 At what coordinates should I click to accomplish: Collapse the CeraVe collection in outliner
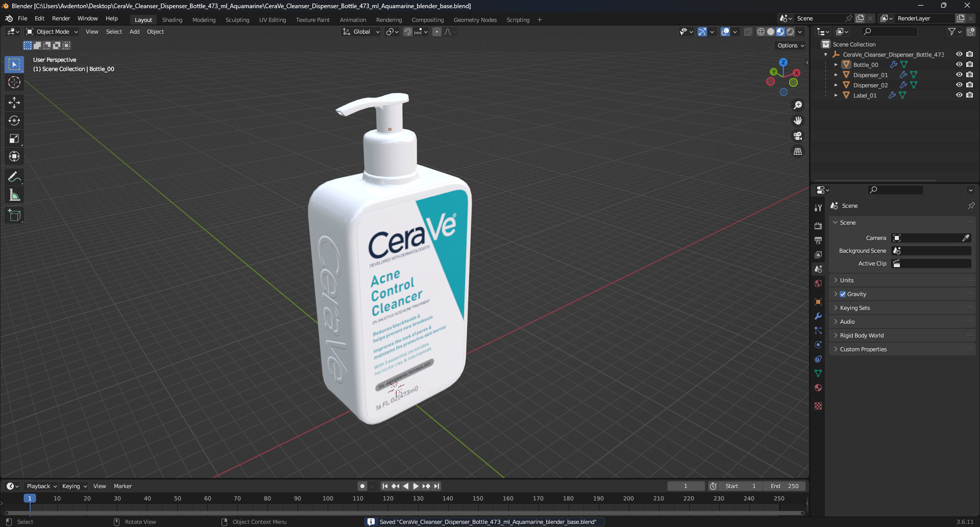tap(826, 55)
